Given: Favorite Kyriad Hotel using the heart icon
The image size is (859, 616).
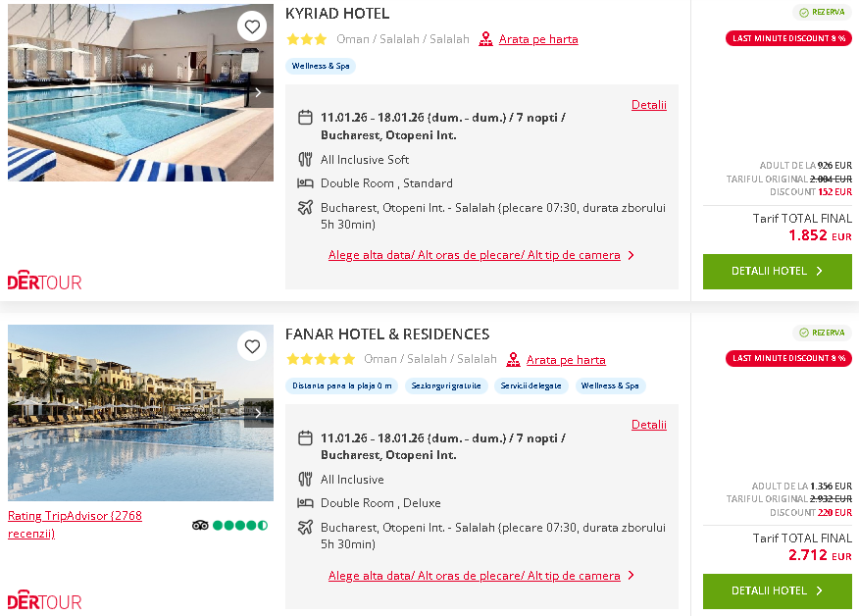Looking at the screenshot, I should (x=252, y=26).
